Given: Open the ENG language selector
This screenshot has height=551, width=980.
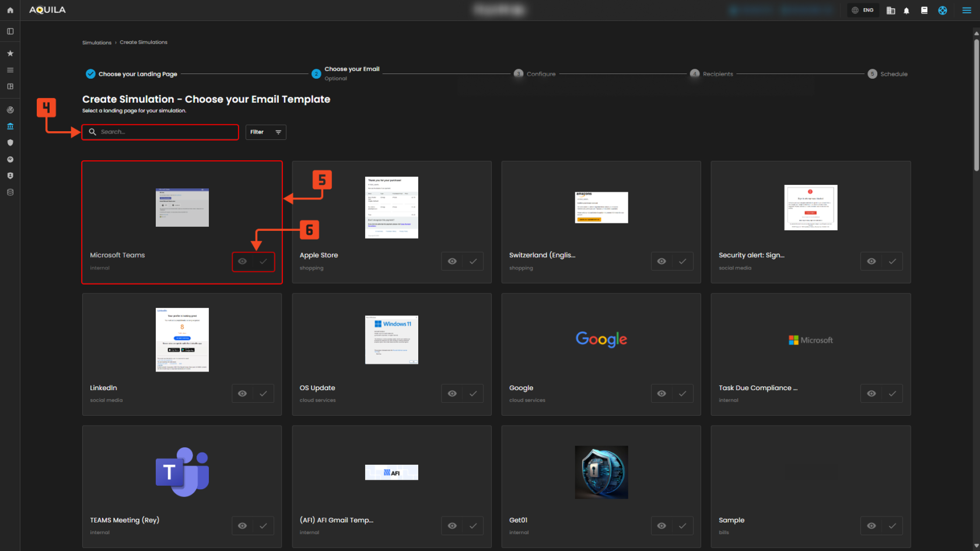Looking at the screenshot, I should 863,10.
